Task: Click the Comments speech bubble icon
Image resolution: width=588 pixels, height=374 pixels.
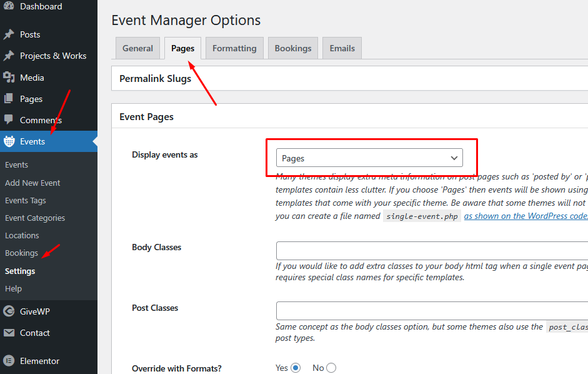Action: tap(9, 119)
